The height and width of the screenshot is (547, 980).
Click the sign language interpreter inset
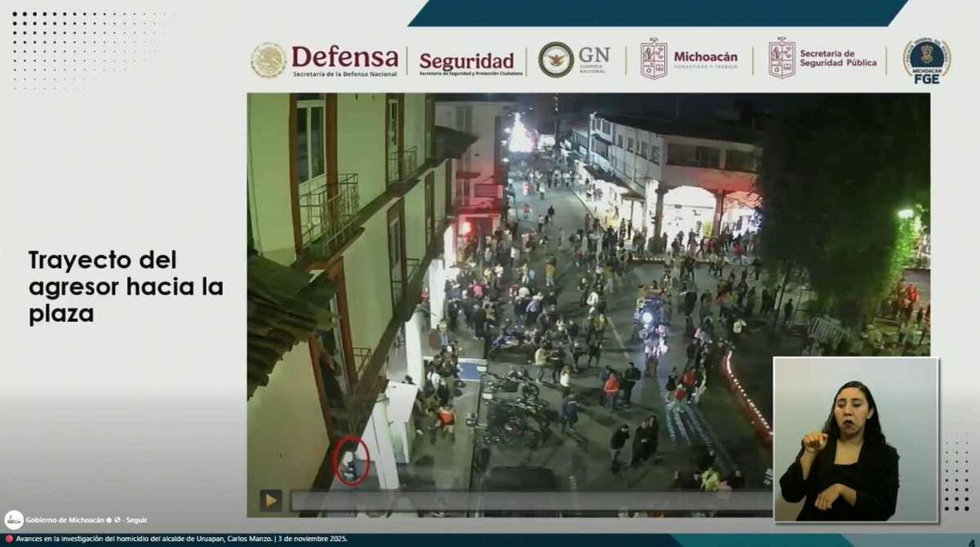(x=855, y=439)
